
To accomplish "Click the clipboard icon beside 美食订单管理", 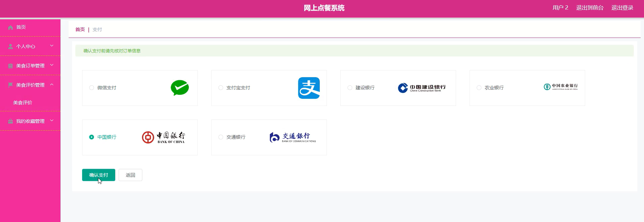I will 10,66.
